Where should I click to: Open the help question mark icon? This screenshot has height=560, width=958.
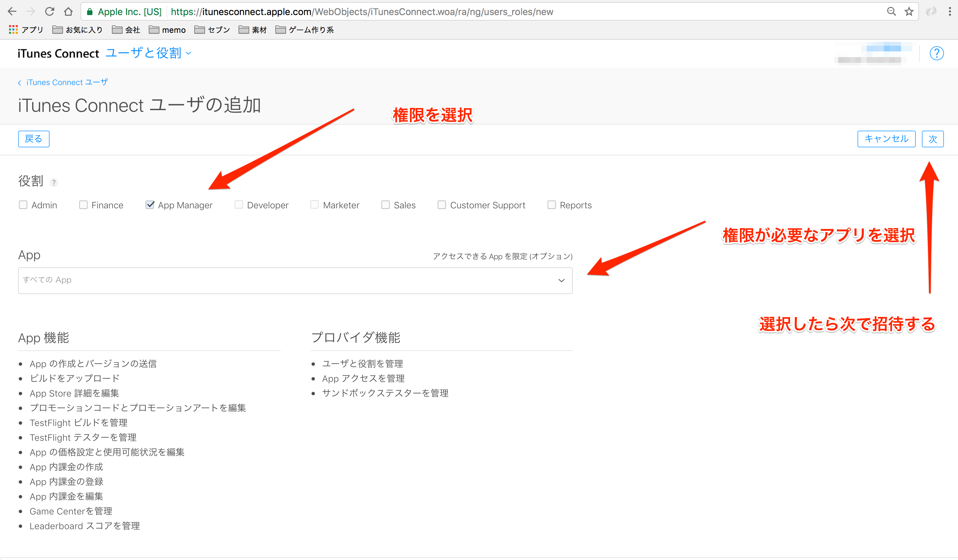pos(937,53)
